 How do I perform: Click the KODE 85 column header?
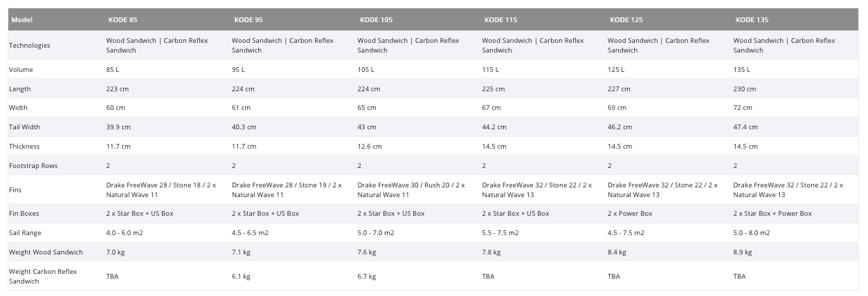(x=122, y=20)
